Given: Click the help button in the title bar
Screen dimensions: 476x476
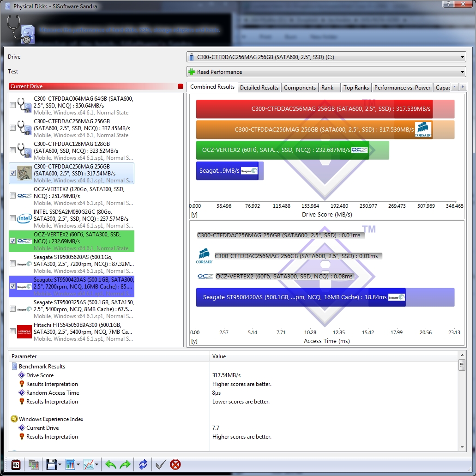Looking at the screenshot, I should (x=448, y=4).
